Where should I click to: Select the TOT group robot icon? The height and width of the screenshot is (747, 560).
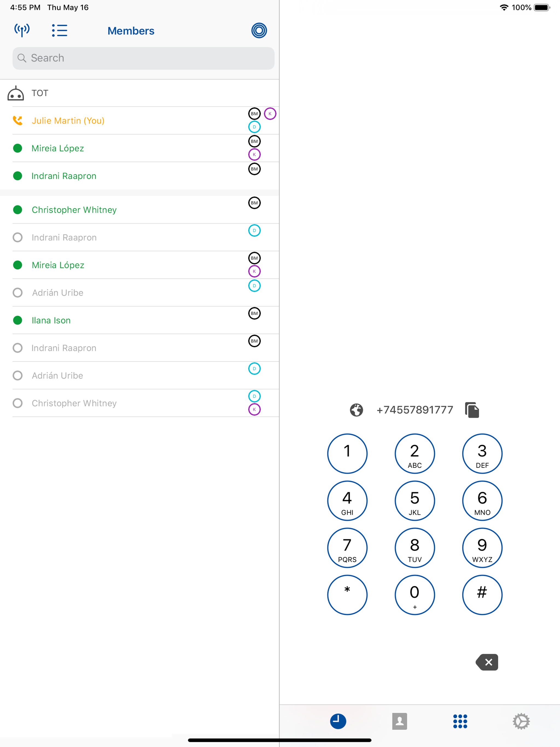16,93
